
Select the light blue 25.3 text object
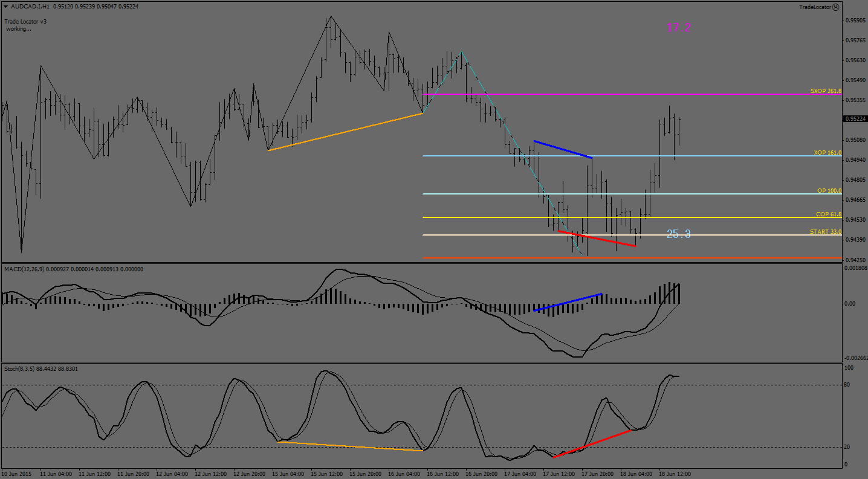click(678, 234)
